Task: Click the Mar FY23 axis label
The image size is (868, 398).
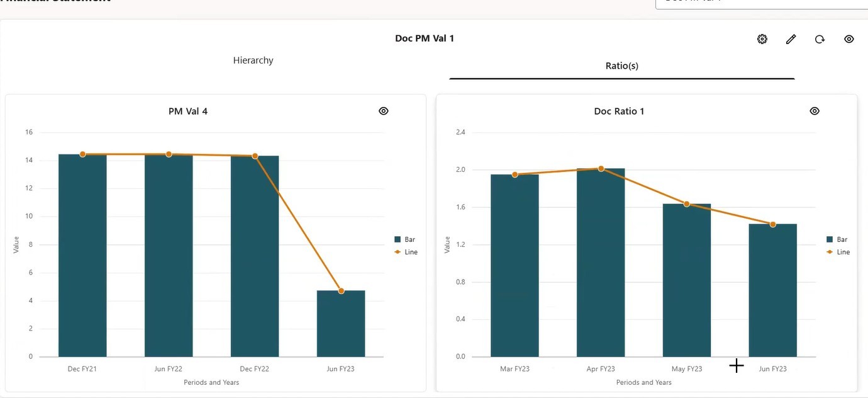Action: click(x=515, y=369)
